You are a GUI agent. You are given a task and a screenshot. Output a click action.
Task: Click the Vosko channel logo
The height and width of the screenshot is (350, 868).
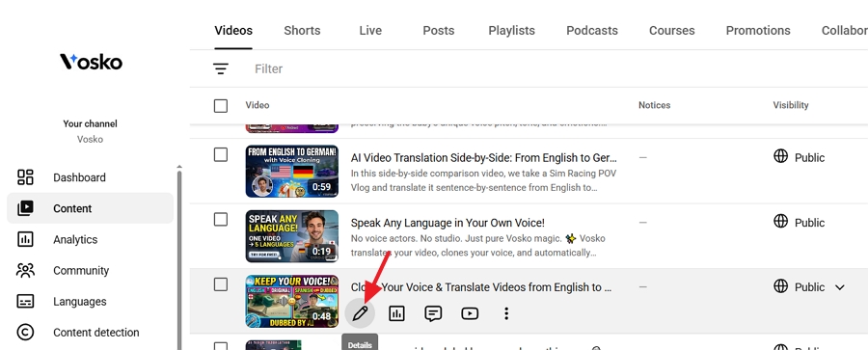pyautogui.click(x=91, y=62)
